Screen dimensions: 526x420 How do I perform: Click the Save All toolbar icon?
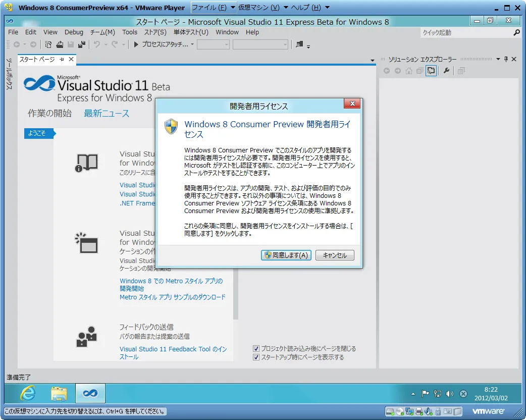pos(81,44)
